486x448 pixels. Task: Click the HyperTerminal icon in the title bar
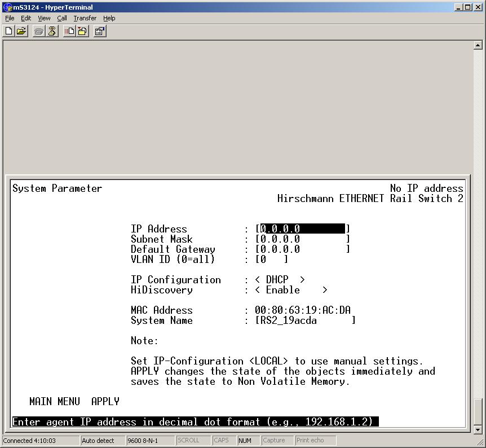coord(7,7)
